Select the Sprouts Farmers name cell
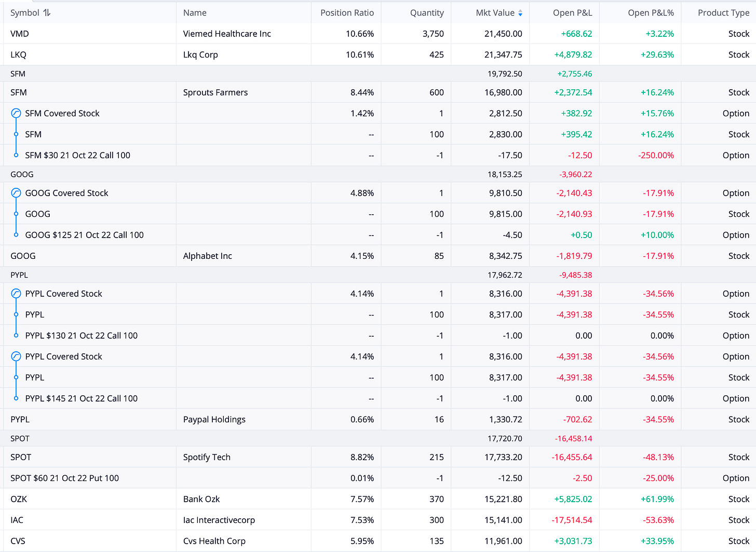Viewport: 756px width, 552px height. (215, 92)
